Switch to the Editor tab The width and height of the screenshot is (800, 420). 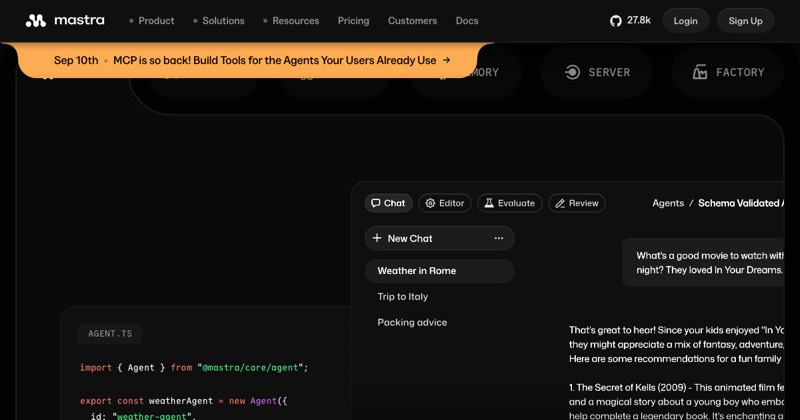[x=445, y=203]
